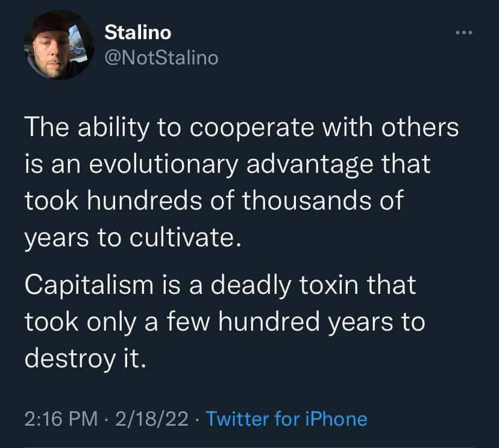
Task: Click the words "took only" in the tweet
Action: (x=83, y=321)
